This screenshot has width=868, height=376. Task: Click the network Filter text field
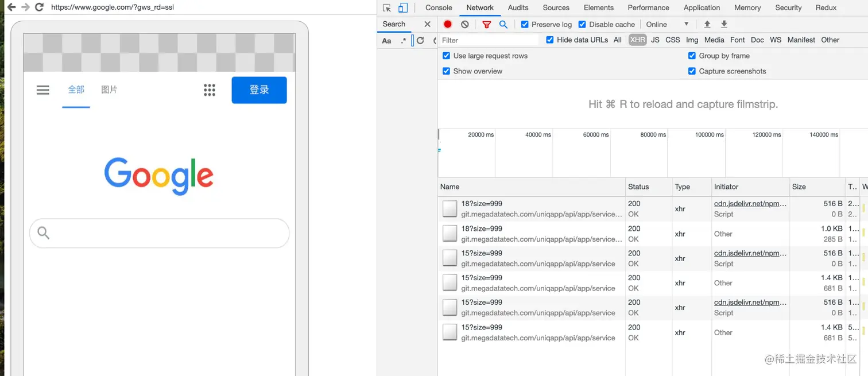click(x=490, y=40)
